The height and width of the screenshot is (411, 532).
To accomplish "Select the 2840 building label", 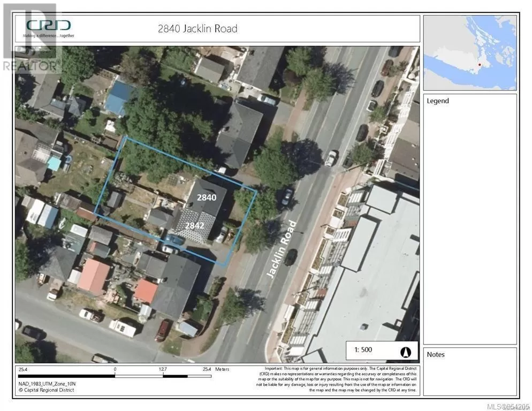I will click(207, 197).
